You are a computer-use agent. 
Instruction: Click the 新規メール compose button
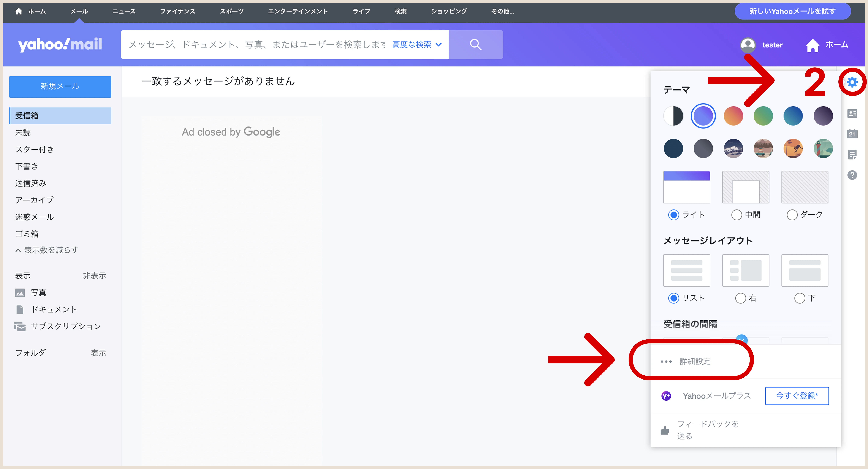tap(60, 87)
